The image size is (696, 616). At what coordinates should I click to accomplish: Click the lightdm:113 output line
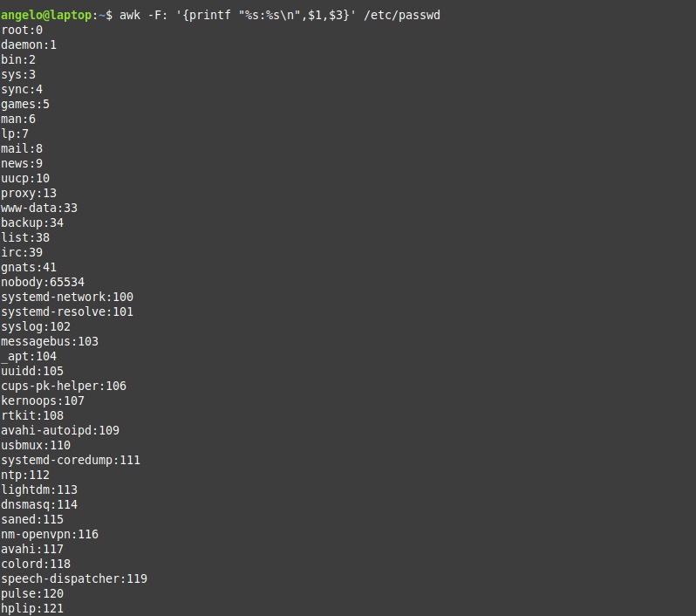pyautogui.click(x=39, y=489)
